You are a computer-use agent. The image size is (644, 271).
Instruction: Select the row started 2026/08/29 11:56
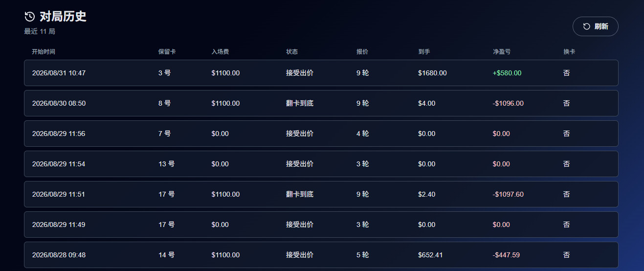321,134
